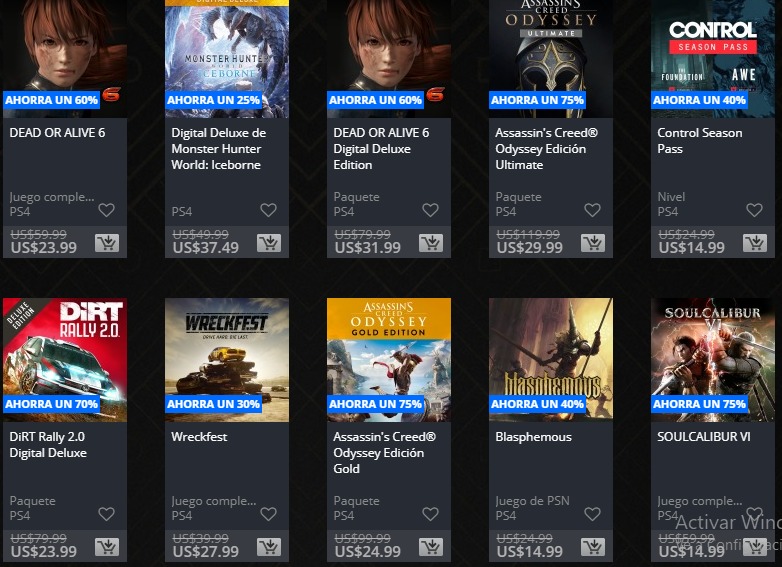The width and height of the screenshot is (782, 567).
Task: Open the Blasphemous title link
Action: tap(533, 437)
